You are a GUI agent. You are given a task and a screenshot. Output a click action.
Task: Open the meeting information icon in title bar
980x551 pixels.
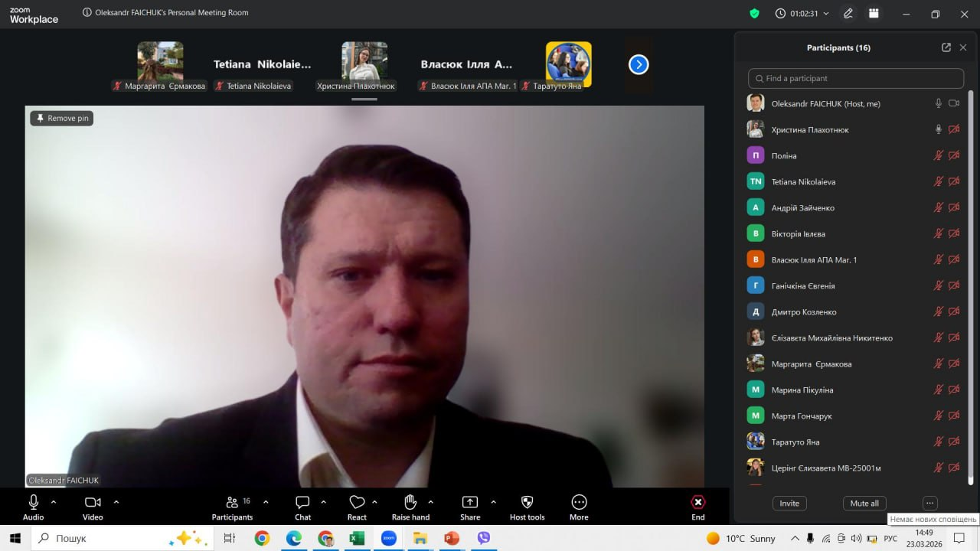pos(87,13)
